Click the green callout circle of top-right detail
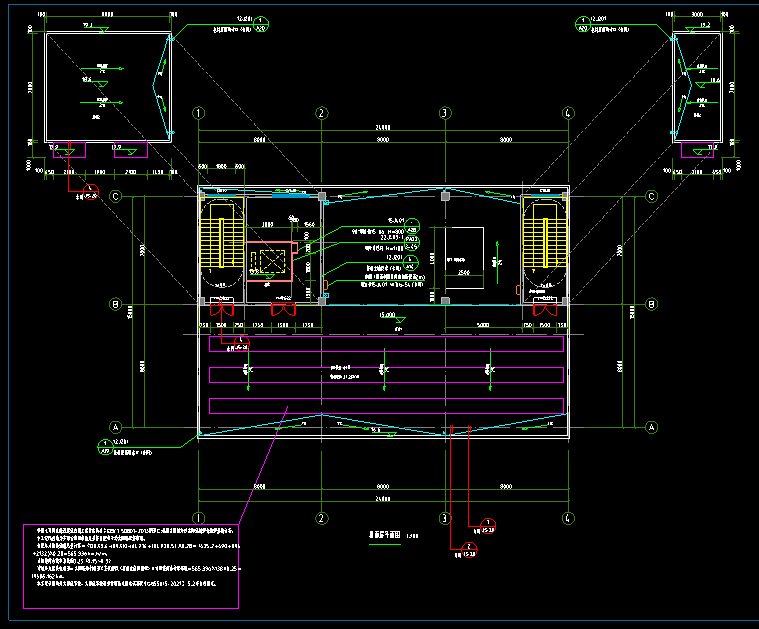The image size is (759, 629). (582, 23)
